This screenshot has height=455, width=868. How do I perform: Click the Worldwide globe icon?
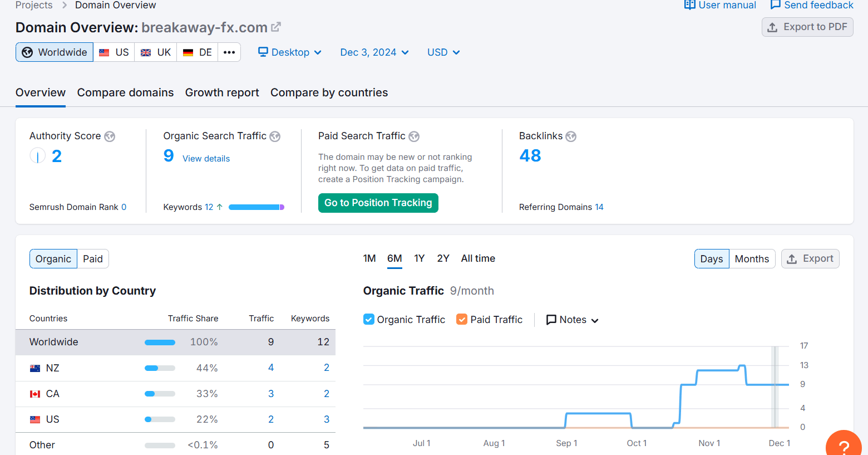(27, 52)
